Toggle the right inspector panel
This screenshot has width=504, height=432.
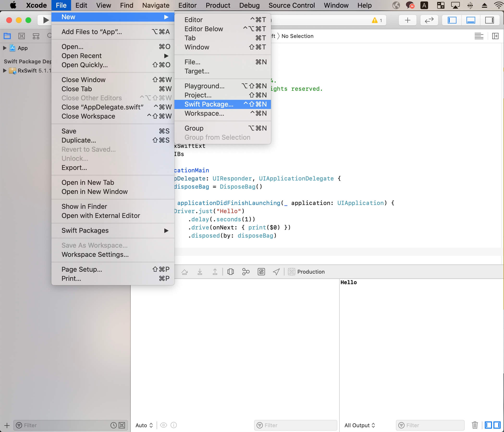(x=489, y=20)
